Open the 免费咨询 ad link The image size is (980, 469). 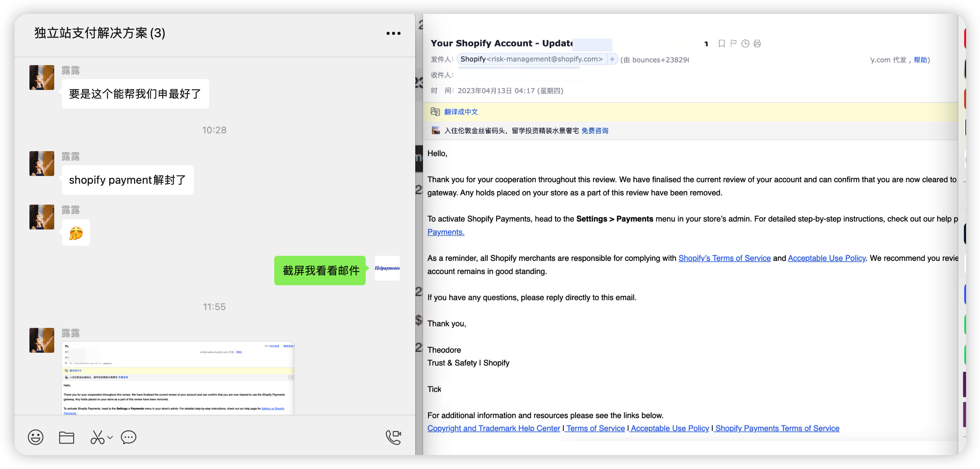(x=595, y=131)
